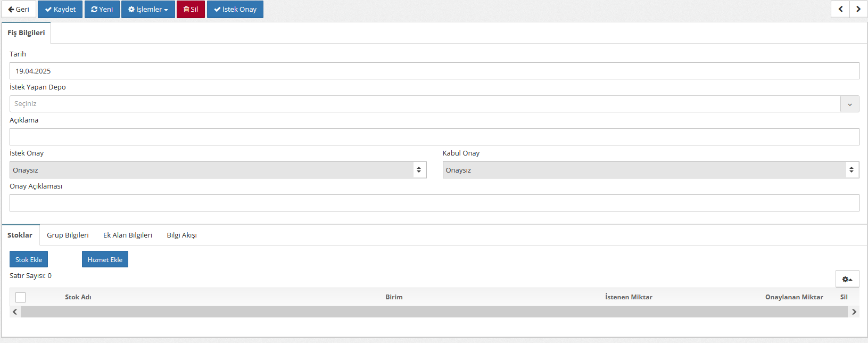Toggle the select-all checkbox in table header
The image size is (868, 343).
pyautogui.click(x=21, y=297)
